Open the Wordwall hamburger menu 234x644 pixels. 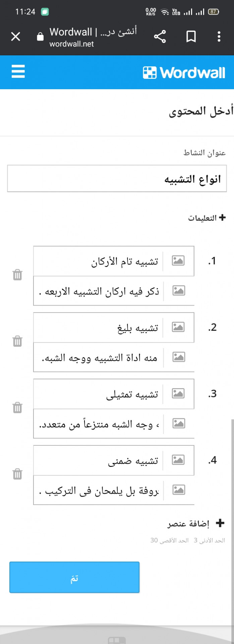pos(18,71)
